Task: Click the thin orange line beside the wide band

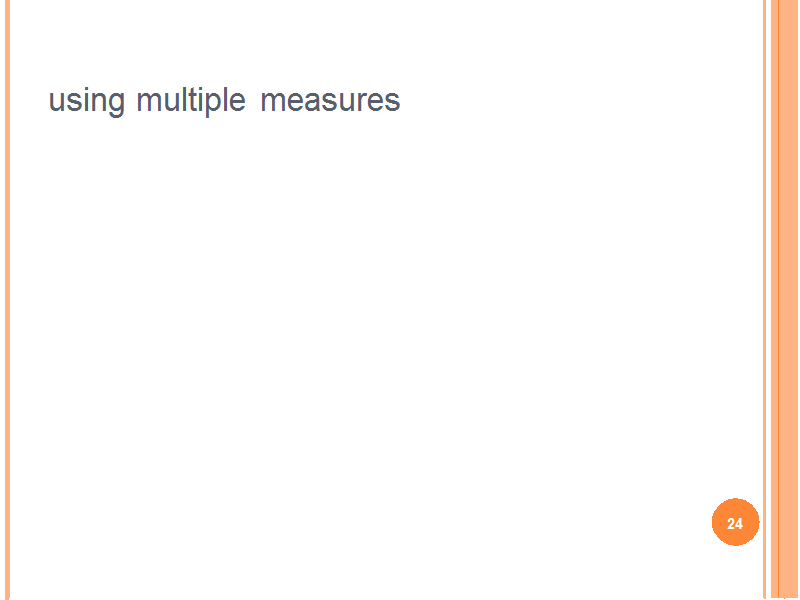Action: [x=764, y=300]
